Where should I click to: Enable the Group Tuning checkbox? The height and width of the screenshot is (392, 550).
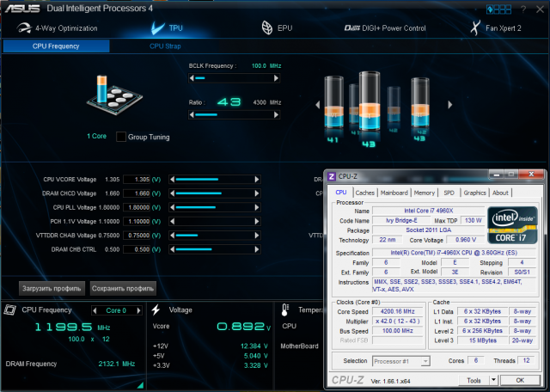coord(121,137)
